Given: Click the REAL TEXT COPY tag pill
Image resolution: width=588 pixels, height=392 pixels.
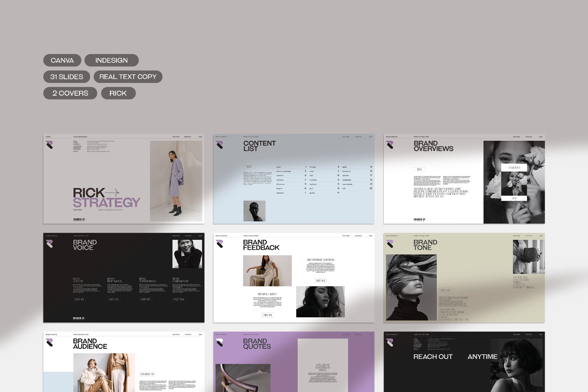Looking at the screenshot, I should pos(128,77).
